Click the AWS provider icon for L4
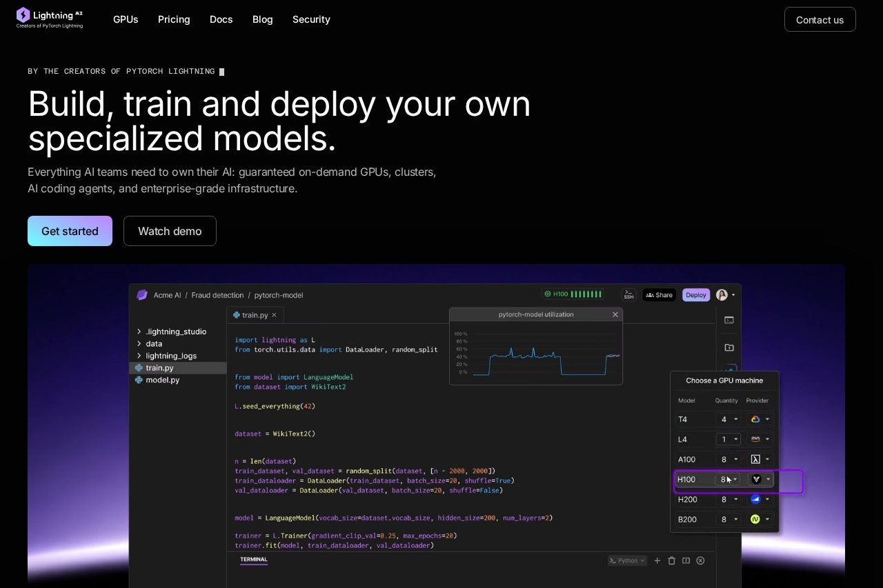Screen dimensions: 883x588 pos(755,439)
